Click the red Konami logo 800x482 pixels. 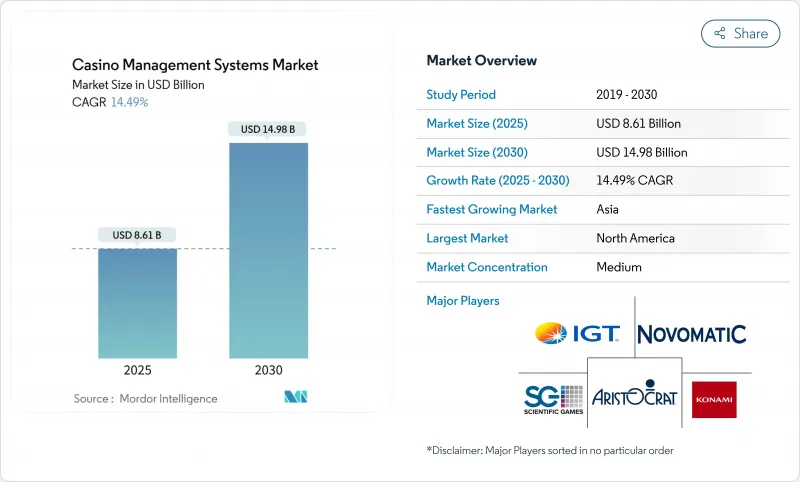[714, 398]
